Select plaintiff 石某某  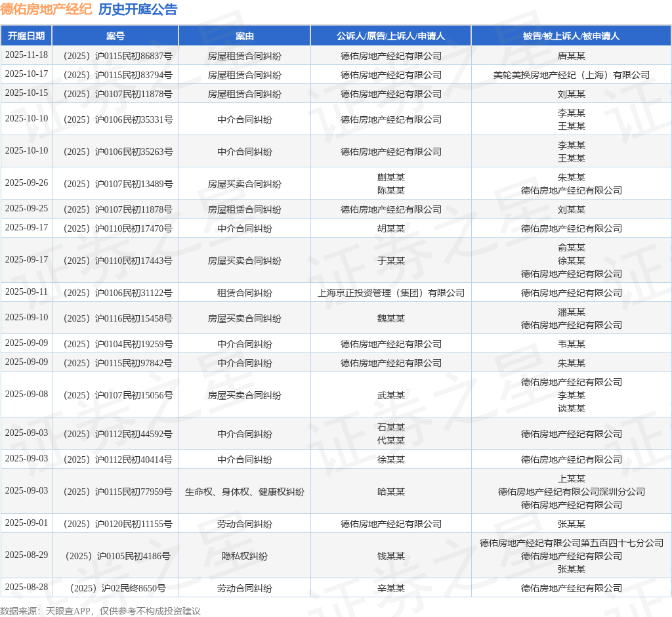(391, 427)
